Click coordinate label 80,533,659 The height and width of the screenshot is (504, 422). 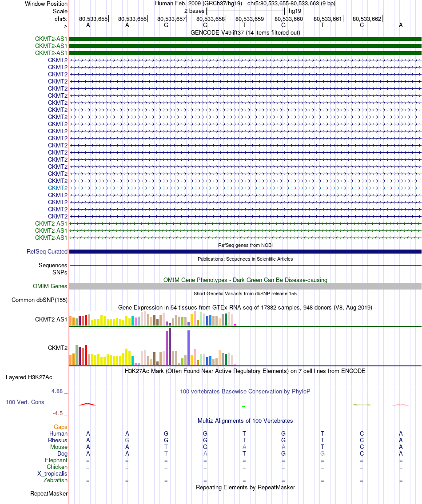(x=250, y=19)
